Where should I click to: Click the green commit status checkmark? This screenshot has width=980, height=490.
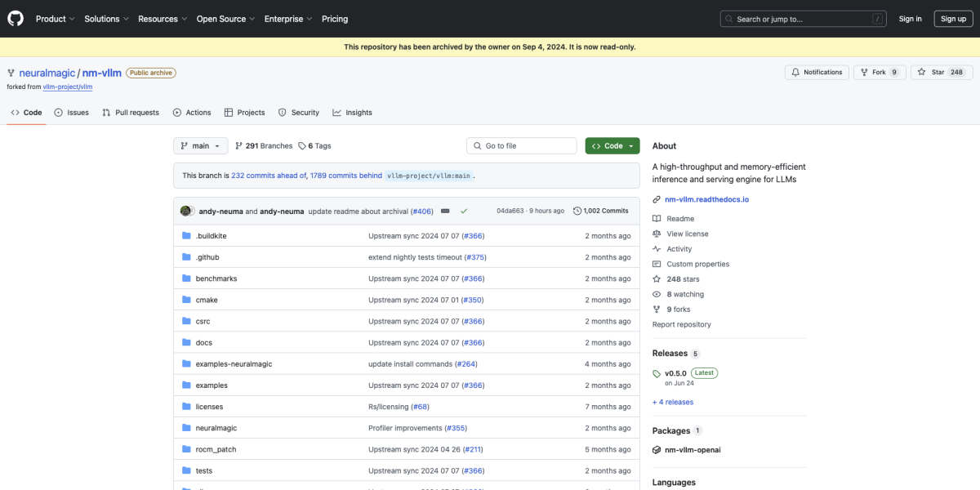click(464, 211)
